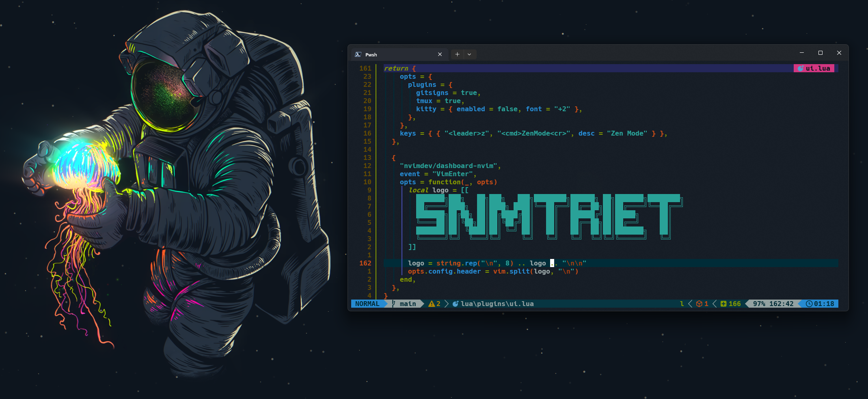
Task: Click the font = "+2" setting
Action: point(548,109)
